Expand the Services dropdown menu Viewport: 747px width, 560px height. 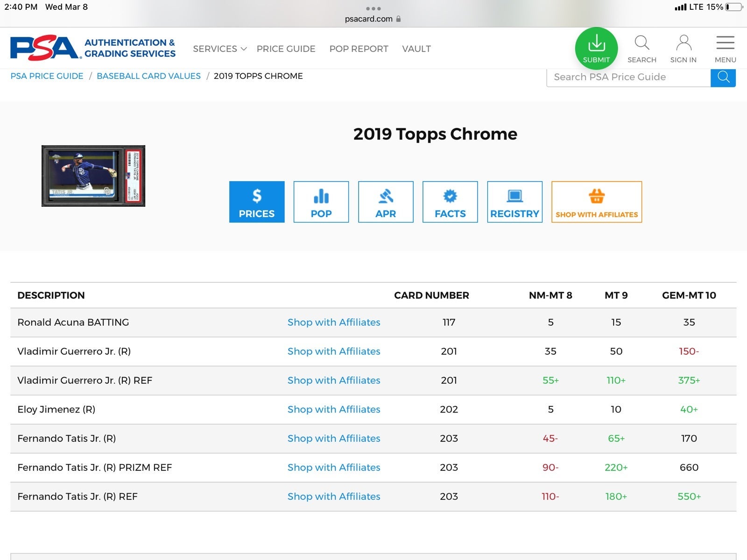[x=219, y=49]
